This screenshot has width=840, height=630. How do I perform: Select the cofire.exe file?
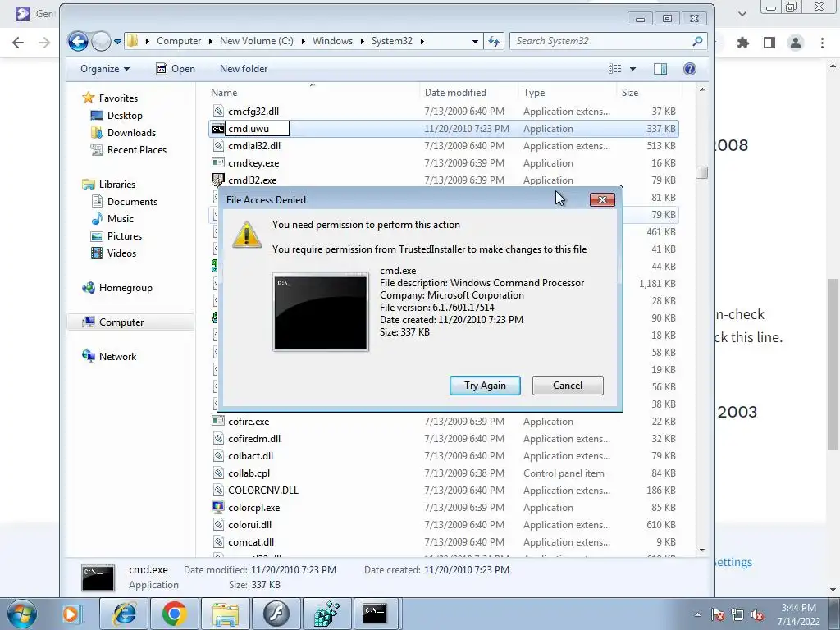click(249, 422)
